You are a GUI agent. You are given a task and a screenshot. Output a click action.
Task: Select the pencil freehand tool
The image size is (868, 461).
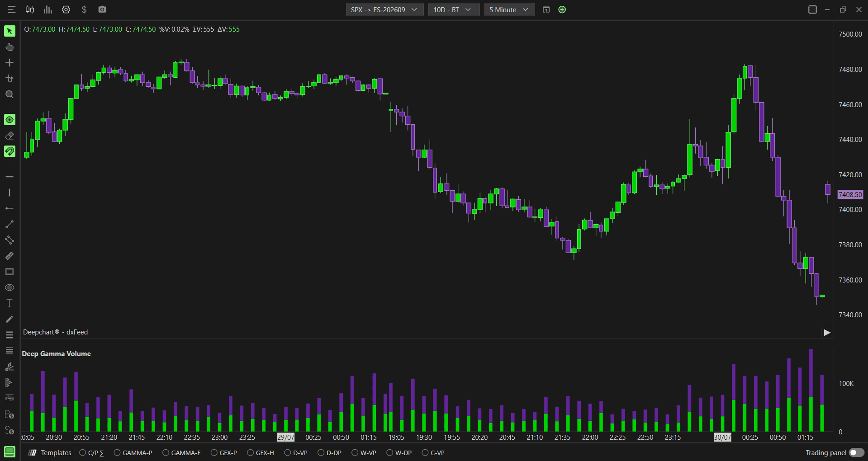[x=9, y=319]
